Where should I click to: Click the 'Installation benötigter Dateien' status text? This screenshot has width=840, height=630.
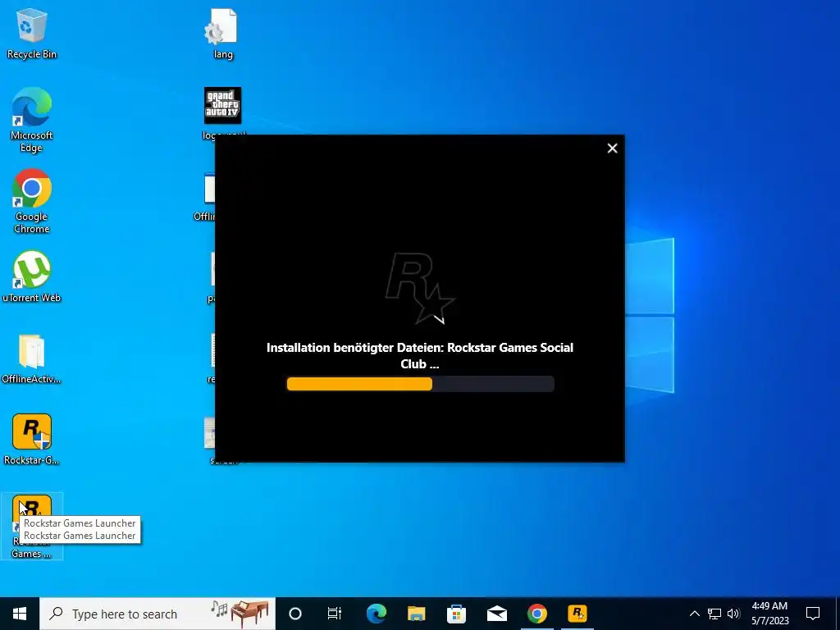click(x=420, y=356)
